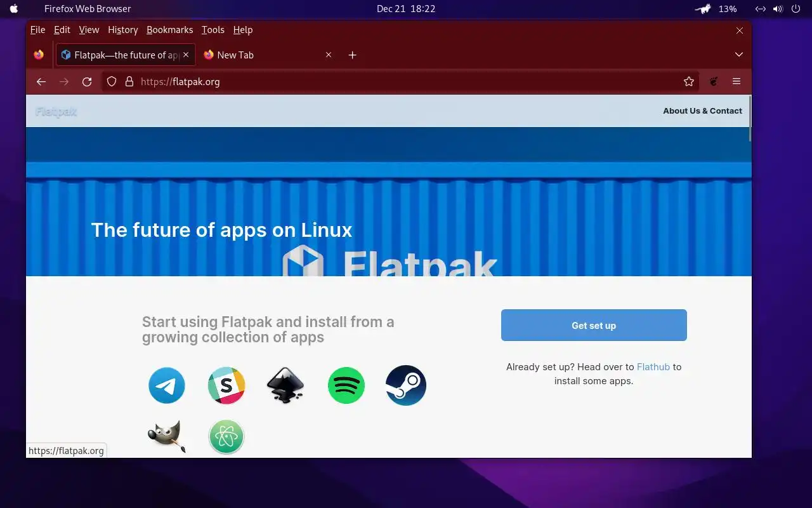Close the New Tab tab
The width and height of the screenshot is (812, 508).
click(x=329, y=55)
